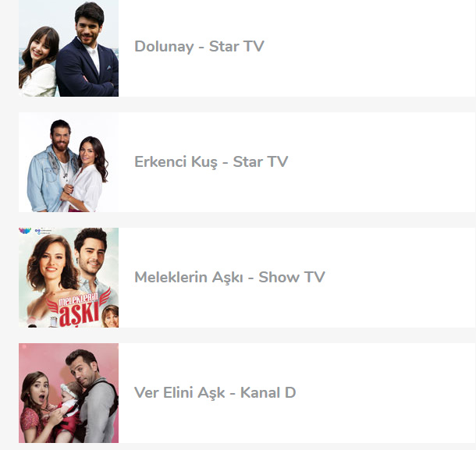Click 'Show TV' in the third entry

(x=292, y=278)
